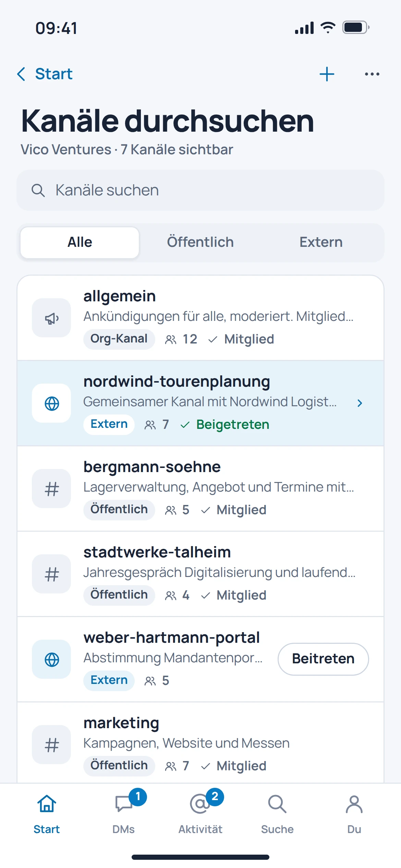Viewport: 401px width, 868px height.
Task: Focus the Kanäle suchen search field
Action: 200,190
